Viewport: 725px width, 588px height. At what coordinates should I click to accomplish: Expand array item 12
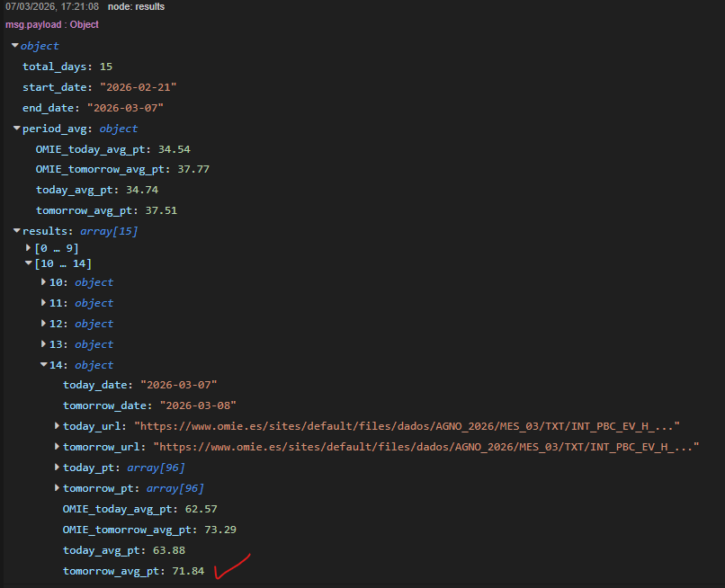point(43,324)
